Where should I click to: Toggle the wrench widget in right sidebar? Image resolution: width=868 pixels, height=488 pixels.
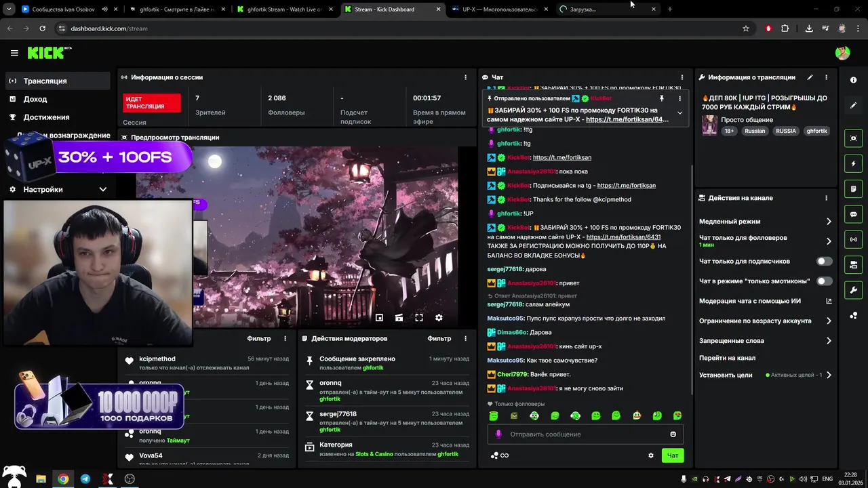coord(853,290)
